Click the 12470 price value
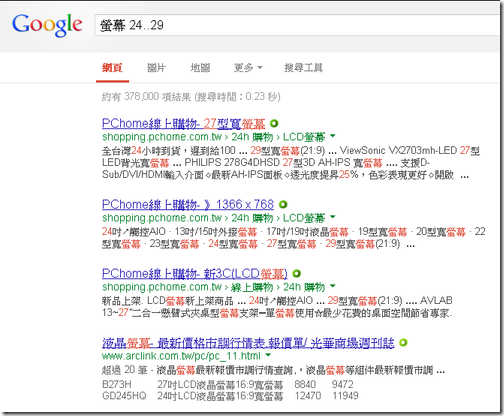Image resolution: width=504 pixels, height=416 pixels. [x=308, y=396]
